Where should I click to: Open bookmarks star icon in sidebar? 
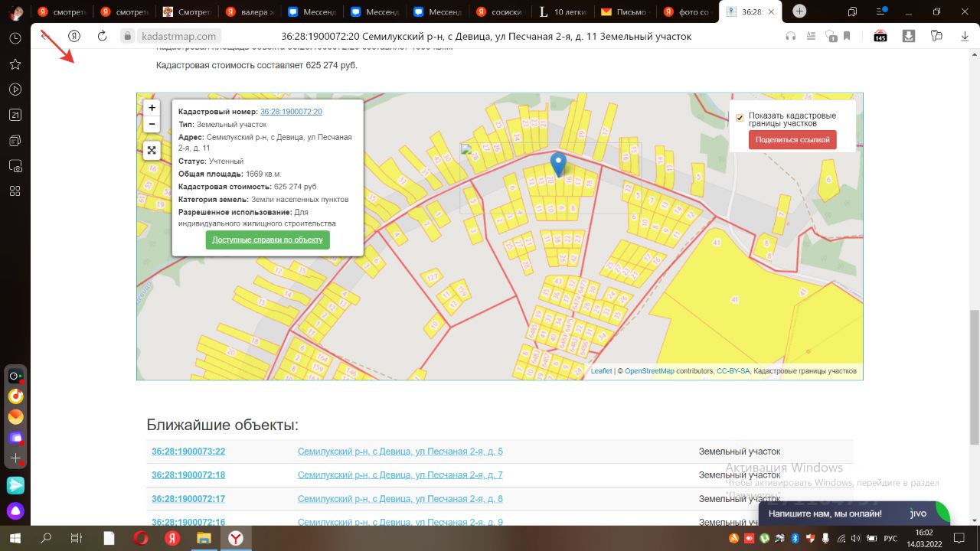click(15, 64)
